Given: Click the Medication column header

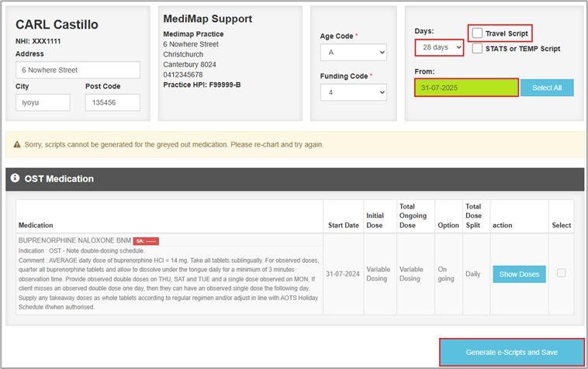Looking at the screenshot, I should tap(36, 226).
